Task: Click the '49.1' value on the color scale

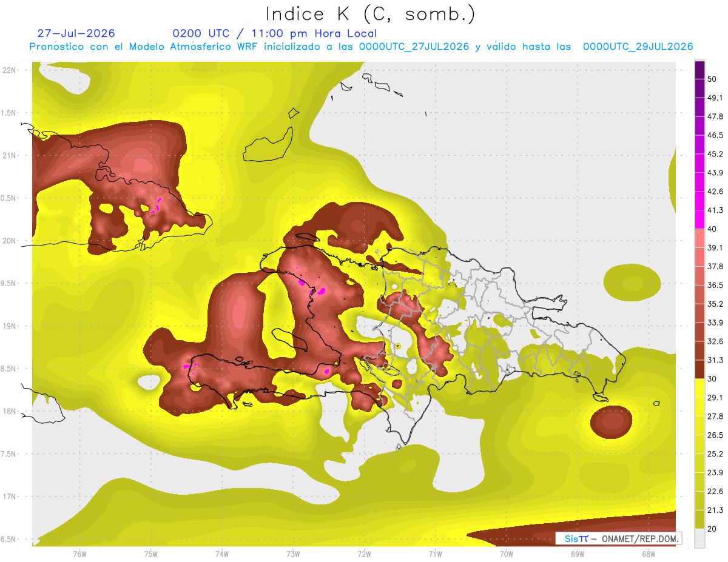Action: point(715,98)
